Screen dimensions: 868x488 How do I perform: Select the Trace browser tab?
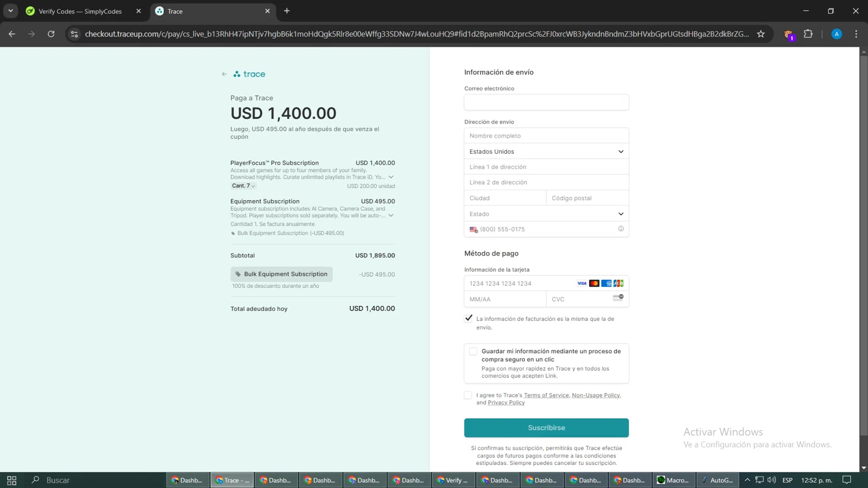point(212,12)
